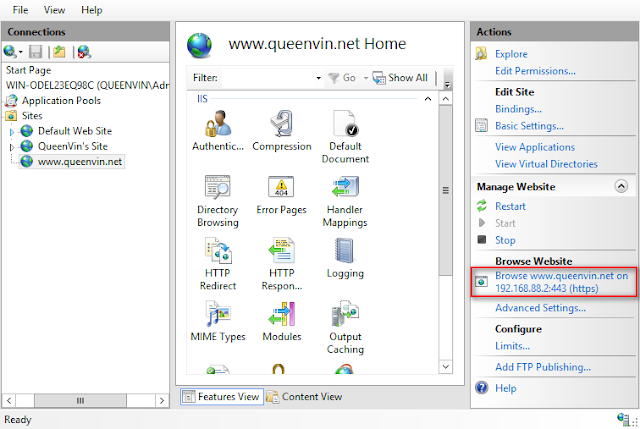Click the features list scroll-up arrow
Viewport: 640px width, 429px height.
[446, 99]
